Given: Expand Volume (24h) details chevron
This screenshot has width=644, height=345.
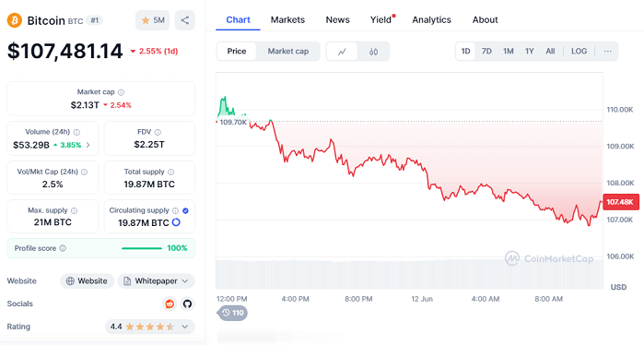Looking at the screenshot, I should point(88,145).
